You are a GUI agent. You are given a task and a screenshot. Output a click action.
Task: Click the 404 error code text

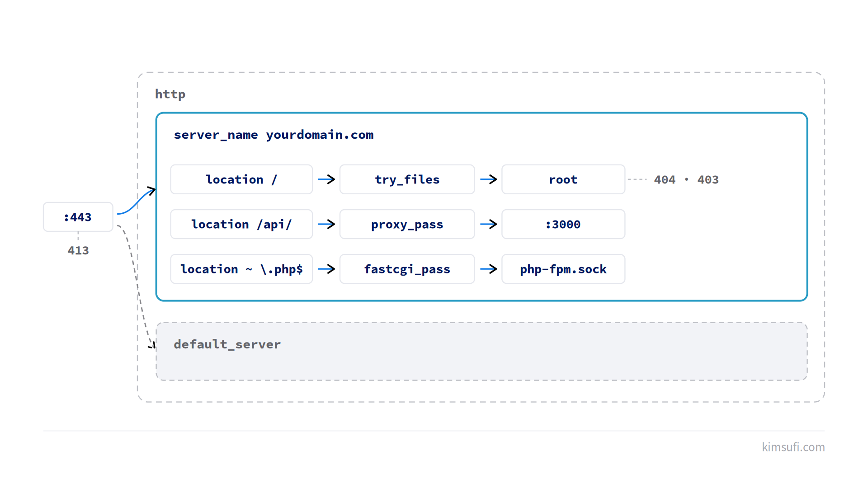[x=665, y=179]
